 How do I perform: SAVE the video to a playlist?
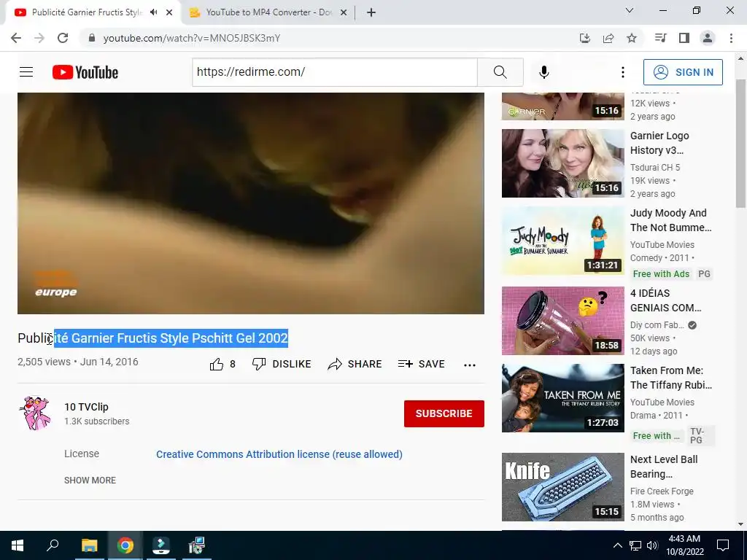point(421,365)
